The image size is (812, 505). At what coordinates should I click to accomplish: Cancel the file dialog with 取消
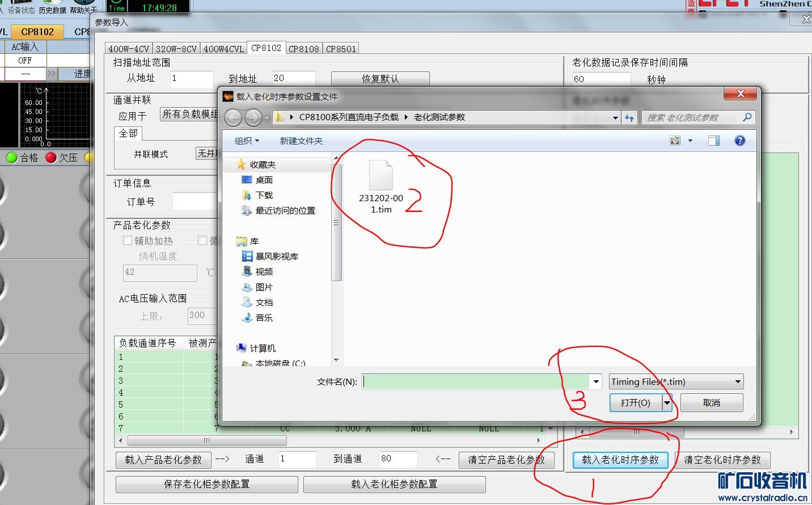712,402
